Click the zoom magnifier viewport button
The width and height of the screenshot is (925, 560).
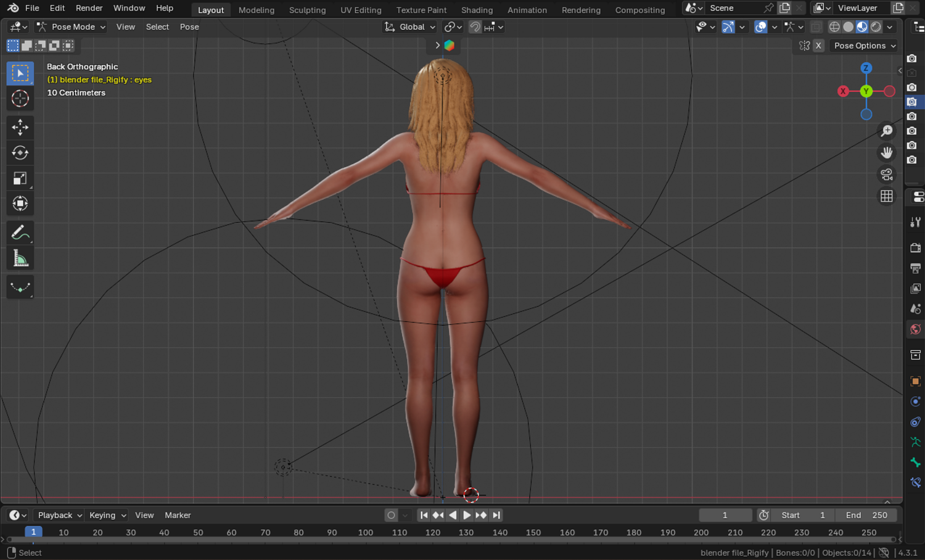pos(887,131)
